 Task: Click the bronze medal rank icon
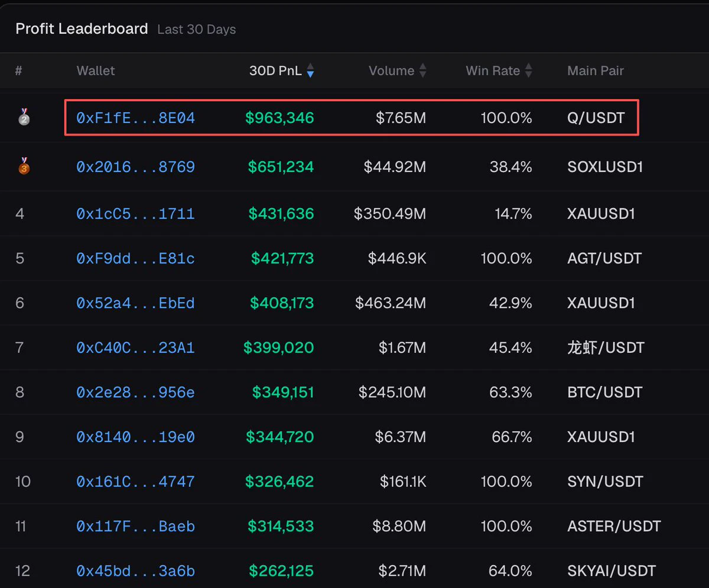click(24, 166)
